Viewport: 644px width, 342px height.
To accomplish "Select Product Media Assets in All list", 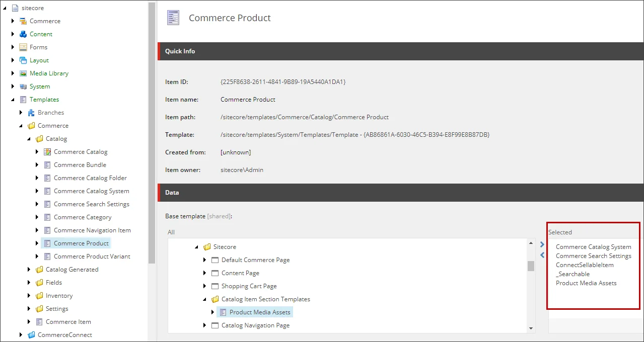I will [260, 312].
